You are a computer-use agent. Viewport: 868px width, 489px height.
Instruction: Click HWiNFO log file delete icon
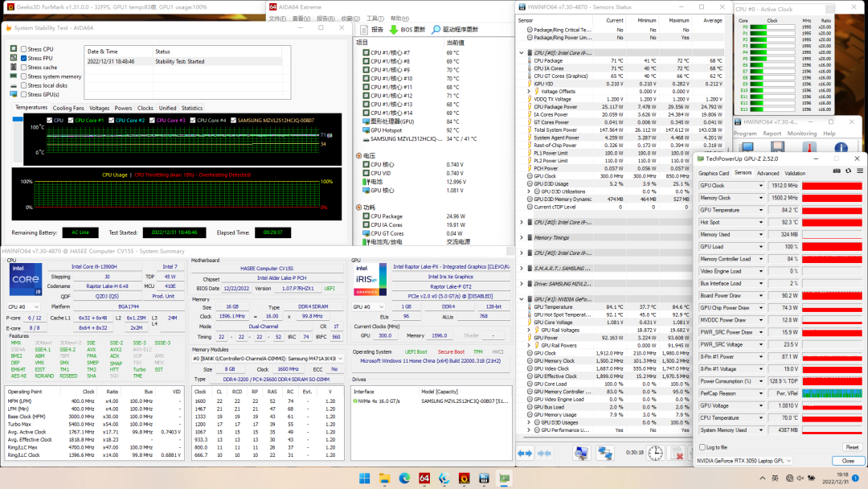point(677,453)
